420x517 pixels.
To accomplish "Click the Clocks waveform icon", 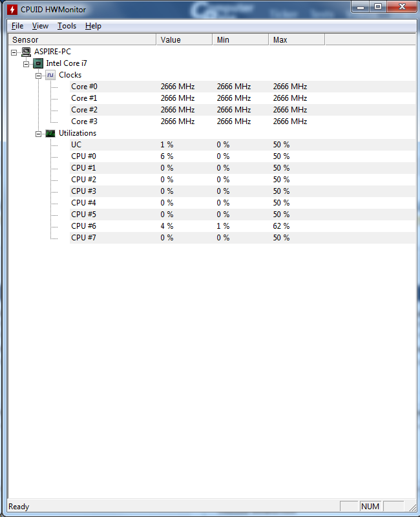I will click(50, 75).
